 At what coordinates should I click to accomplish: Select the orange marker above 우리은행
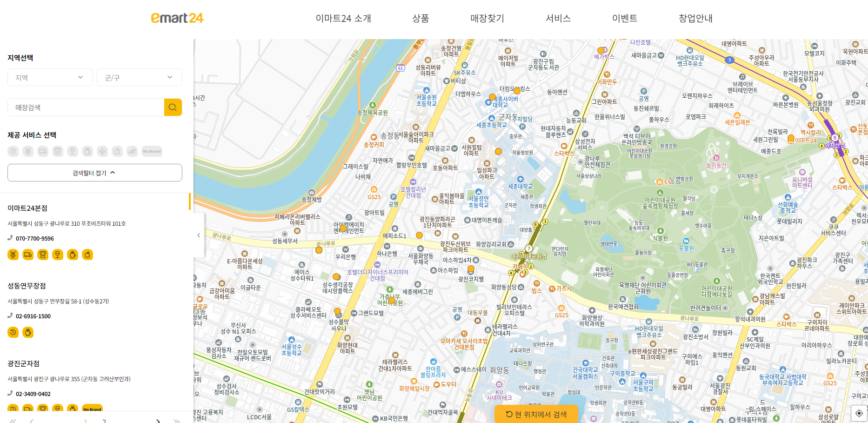pyautogui.click(x=319, y=250)
